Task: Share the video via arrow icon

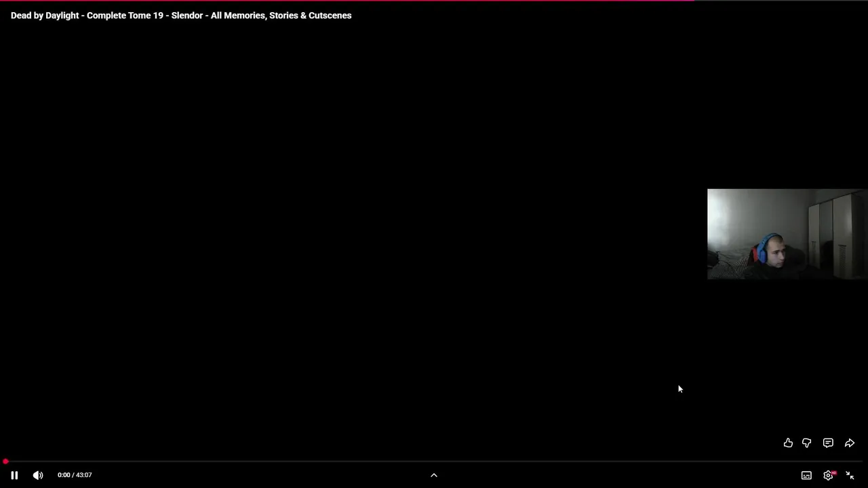Action: click(850, 443)
